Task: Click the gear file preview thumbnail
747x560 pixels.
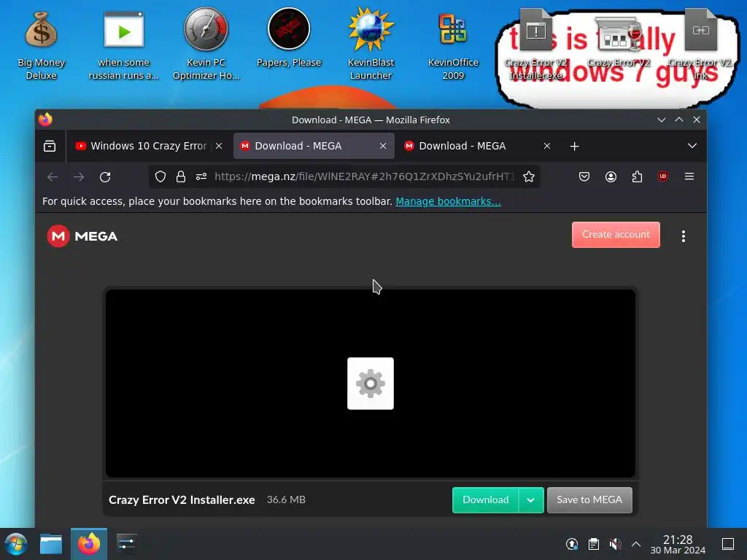Action: pos(370,384)
